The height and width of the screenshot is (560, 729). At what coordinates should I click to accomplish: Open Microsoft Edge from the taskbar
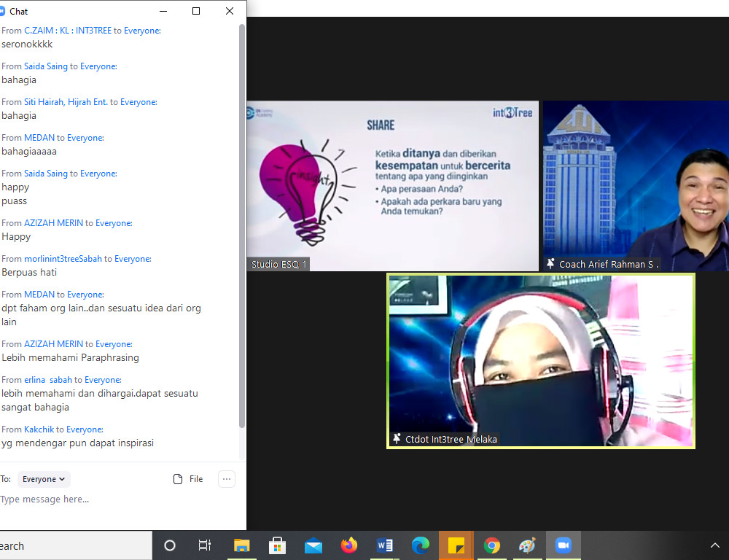pyautogui.click(x=421, y=545)
